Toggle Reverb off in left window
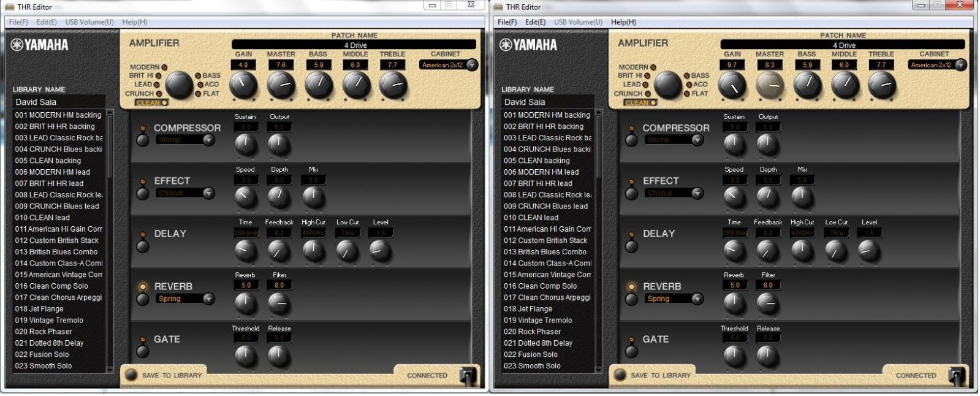 143,299
